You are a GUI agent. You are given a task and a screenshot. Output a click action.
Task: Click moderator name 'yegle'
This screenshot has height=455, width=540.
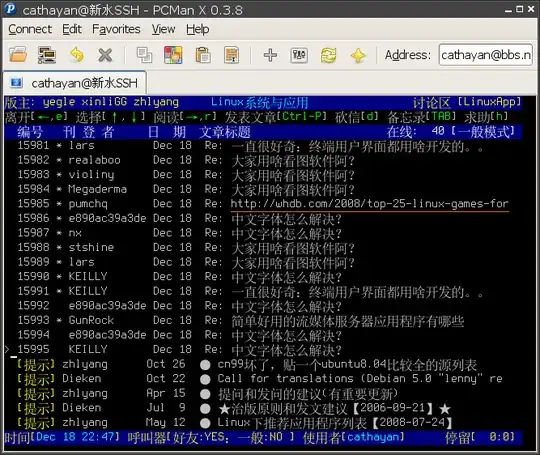click(59, 102)
